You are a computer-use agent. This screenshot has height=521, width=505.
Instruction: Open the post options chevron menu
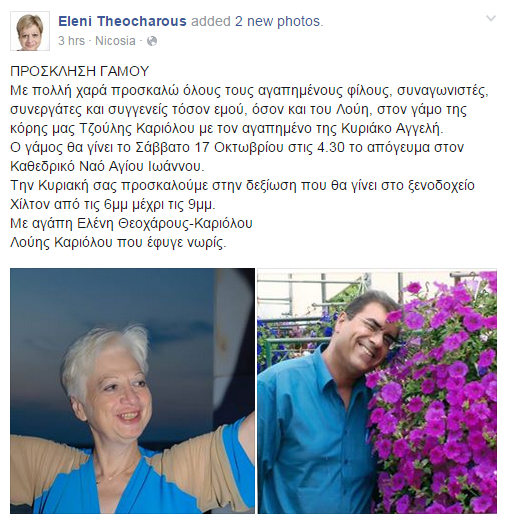pos(491,18)
